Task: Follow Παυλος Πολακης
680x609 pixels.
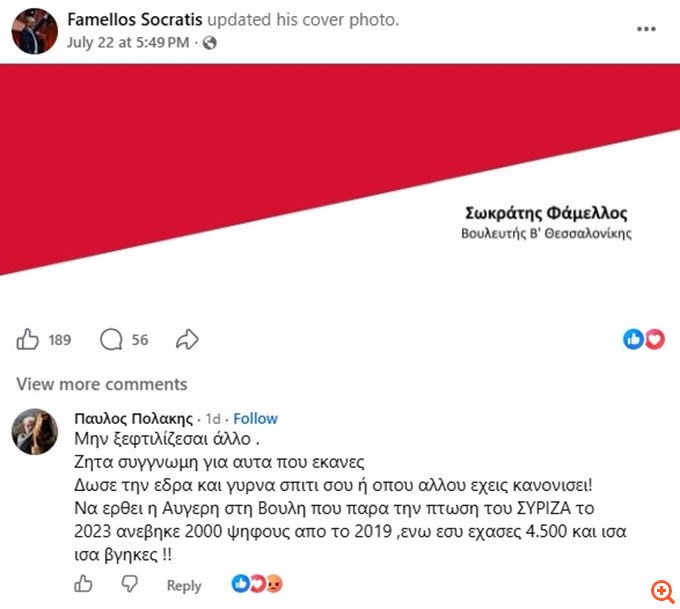Action: click(255, 419)
